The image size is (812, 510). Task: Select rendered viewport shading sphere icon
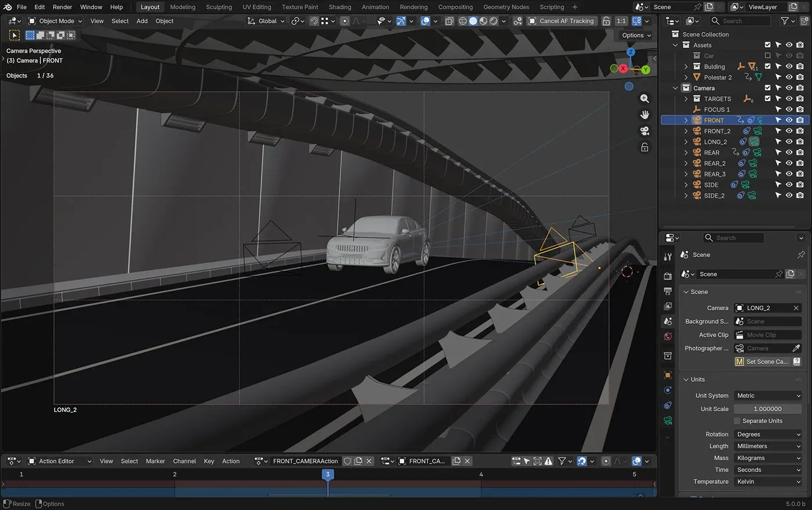click(494, 21)
